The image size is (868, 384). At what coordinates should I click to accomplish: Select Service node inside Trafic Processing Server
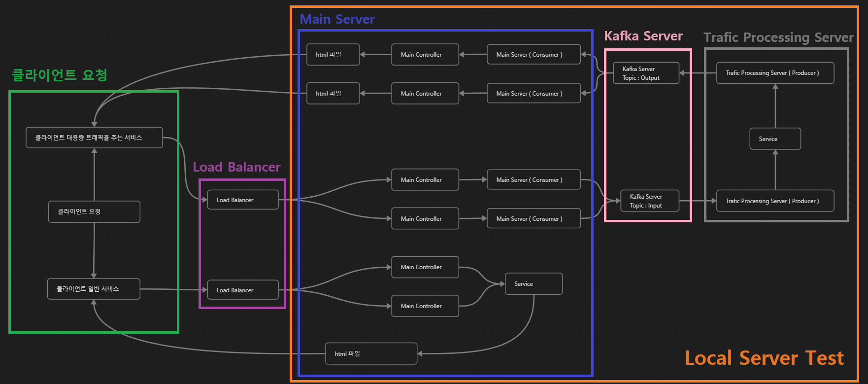tap(775, 139)
